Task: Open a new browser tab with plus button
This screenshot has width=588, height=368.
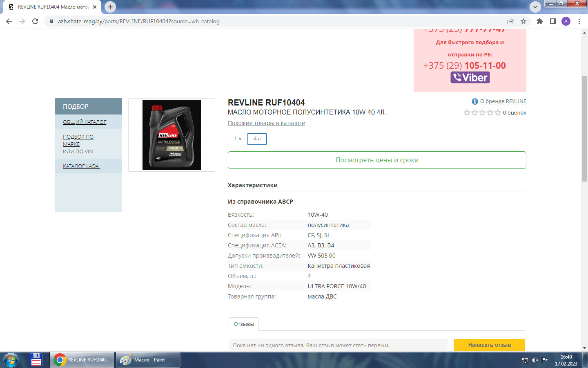Action: click(110, 7)
